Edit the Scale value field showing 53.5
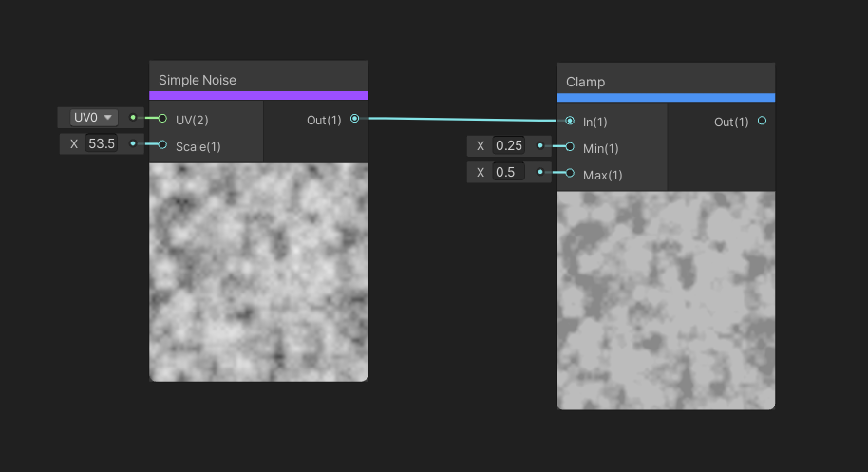 [x=101, y=144]
